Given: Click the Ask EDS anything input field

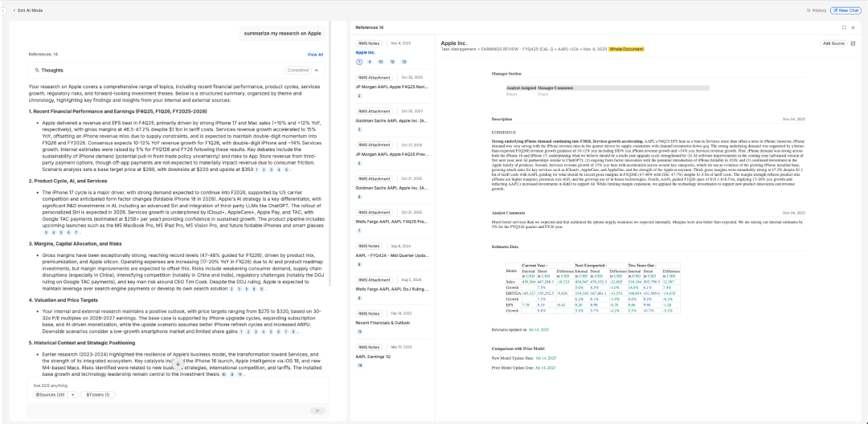Looking at the screenshot, I should pyautogui.click(x=177, y=385).
